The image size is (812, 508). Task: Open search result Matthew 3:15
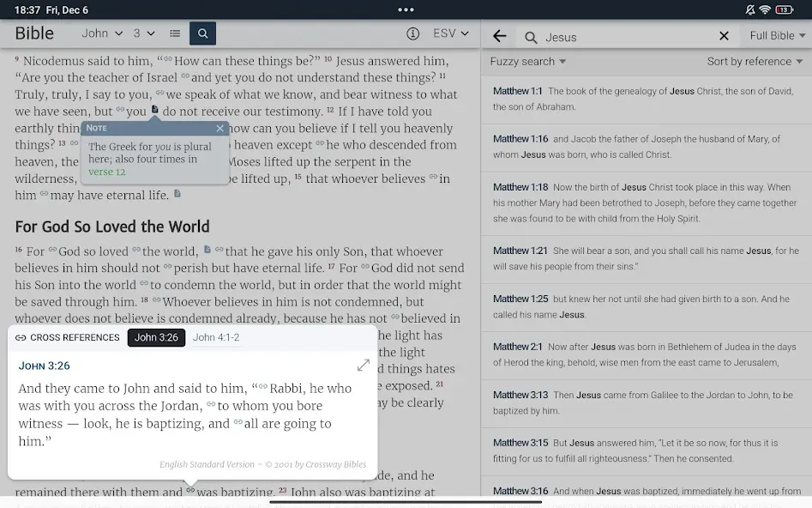click(647, 451)
